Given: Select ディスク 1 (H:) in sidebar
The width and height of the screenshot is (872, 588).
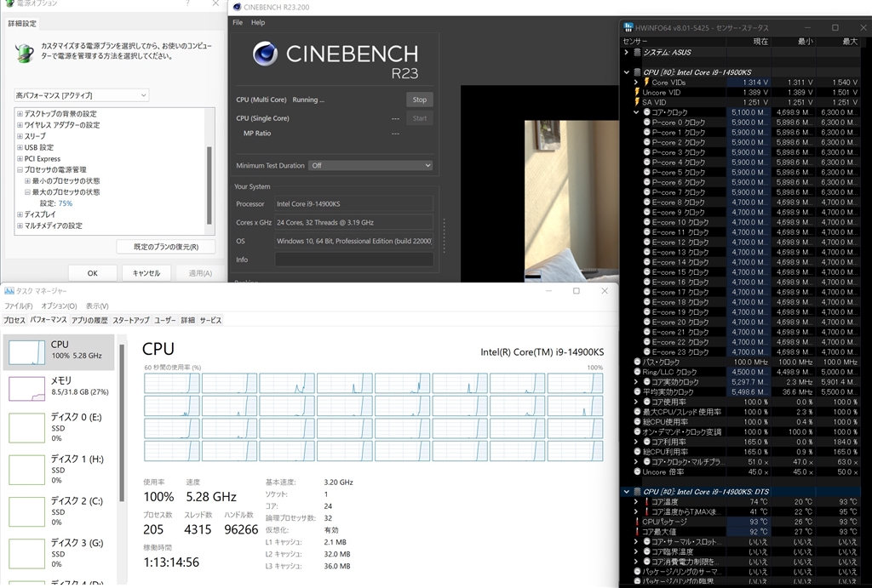Looking at the screenshot, I should point(59,470).
